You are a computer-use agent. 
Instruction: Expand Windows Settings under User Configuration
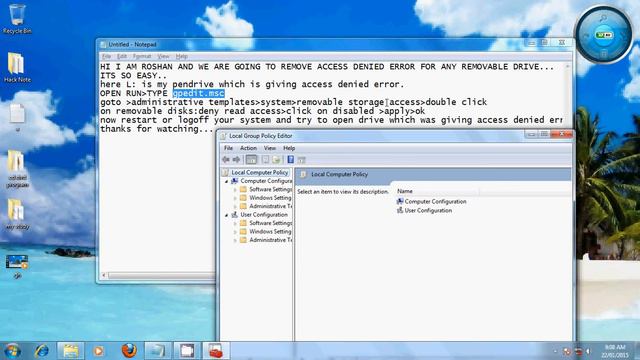(x=235, y=231)
